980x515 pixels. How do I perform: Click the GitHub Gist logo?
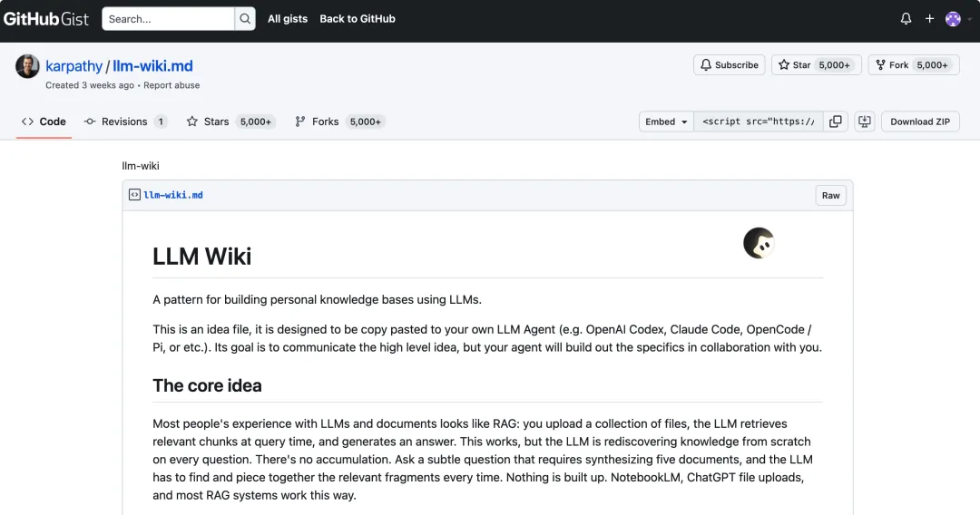pos(46,19)
